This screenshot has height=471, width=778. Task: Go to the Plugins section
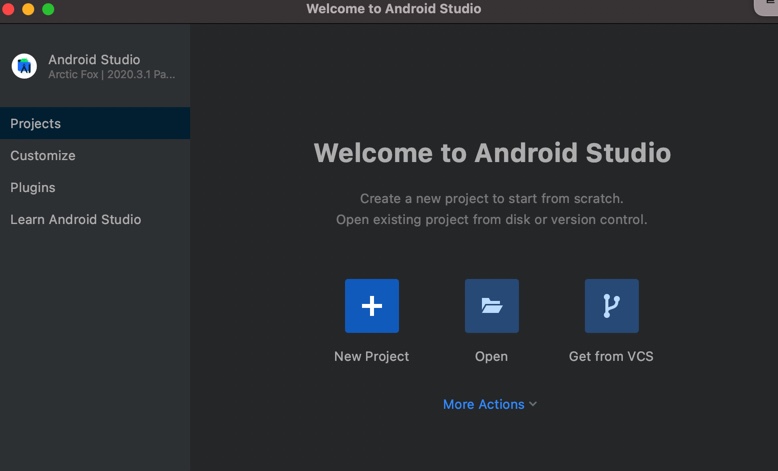coord(95,188)
